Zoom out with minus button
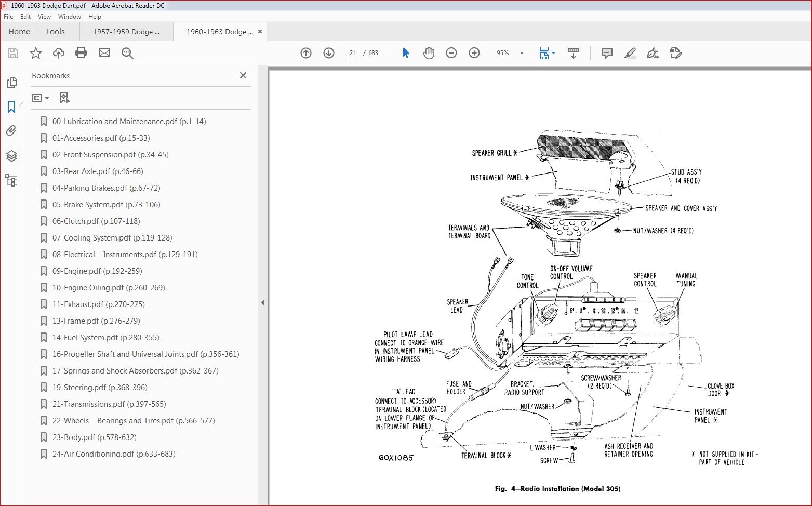Screen dimensions: 812x506 [451, 53]
